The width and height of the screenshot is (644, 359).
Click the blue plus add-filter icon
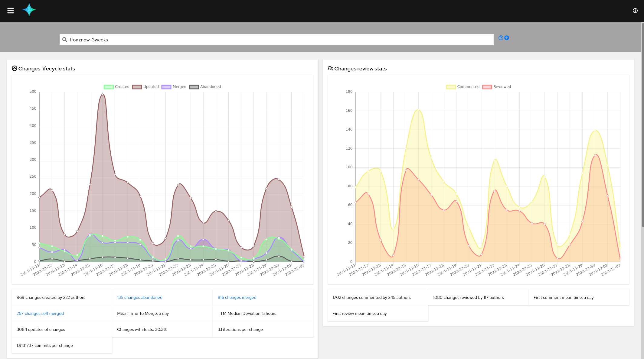pyautogui.click(x=507, y=38)
